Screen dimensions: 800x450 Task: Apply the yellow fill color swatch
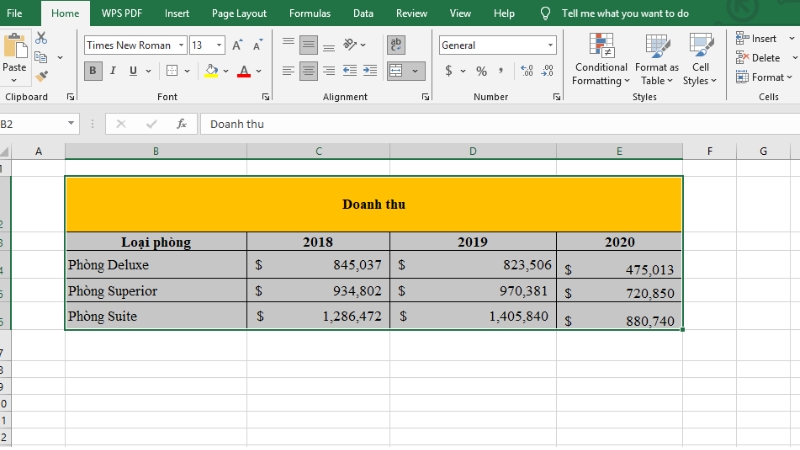coord(211,71)
